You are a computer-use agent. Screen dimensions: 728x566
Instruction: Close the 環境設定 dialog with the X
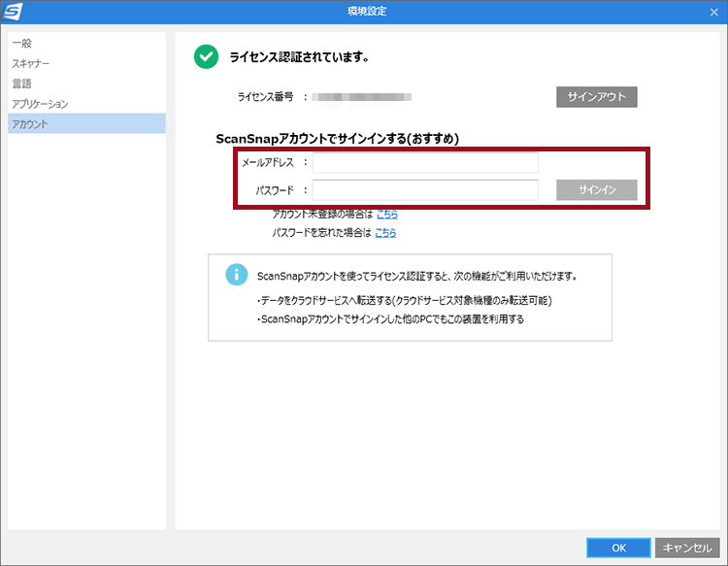coord(714,12)
